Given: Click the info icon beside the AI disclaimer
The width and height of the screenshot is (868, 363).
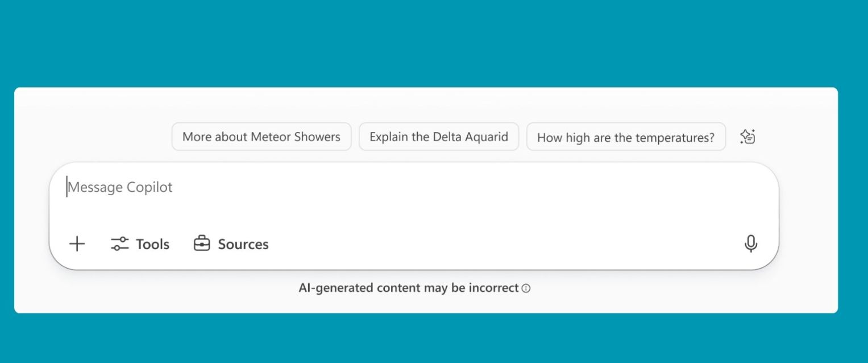Looking at the screenshot, I should 526,288.
